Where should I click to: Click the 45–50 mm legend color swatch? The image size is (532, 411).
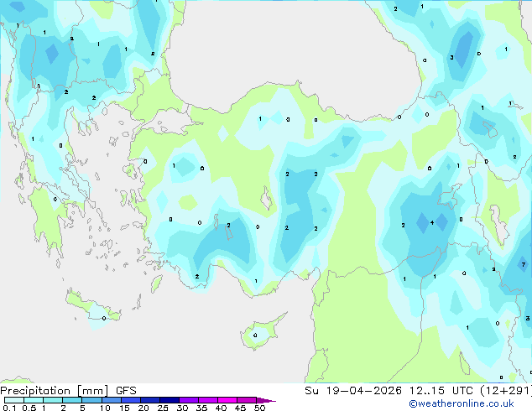point(247,400)
